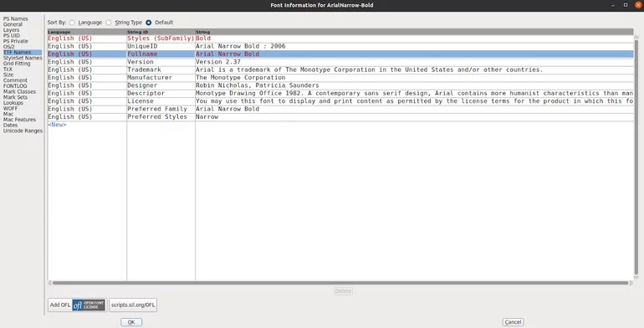
Task: Confirm with the OK button
Action: [131, 322]
